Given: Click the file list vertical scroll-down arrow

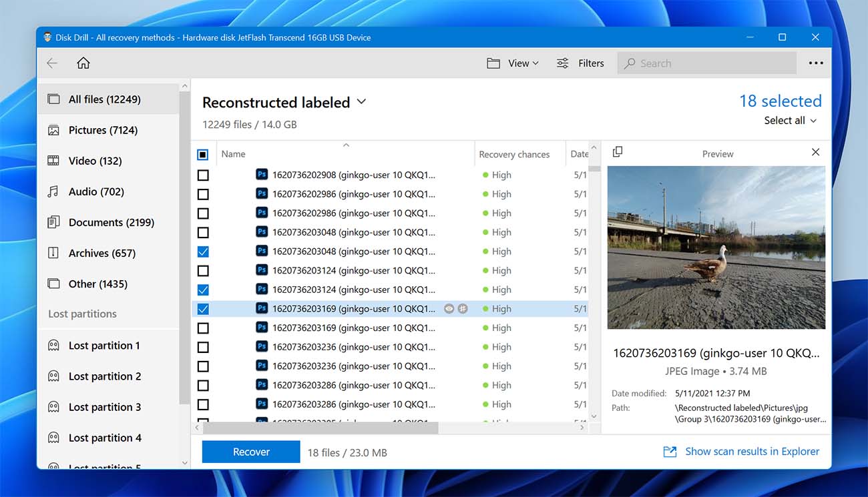Looking at the screenshot, I should pyautogui.click(x=594, y=416).
